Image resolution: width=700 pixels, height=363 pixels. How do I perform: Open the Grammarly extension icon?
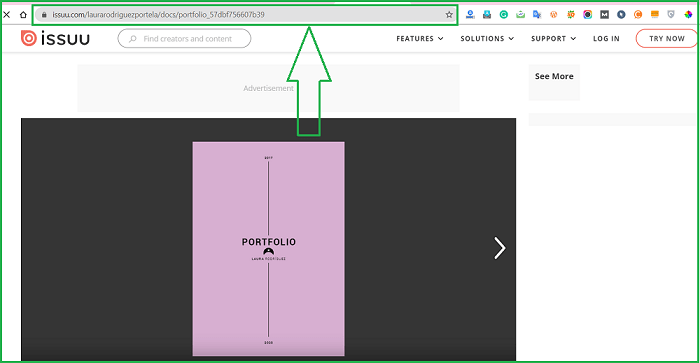click(504, 15)
